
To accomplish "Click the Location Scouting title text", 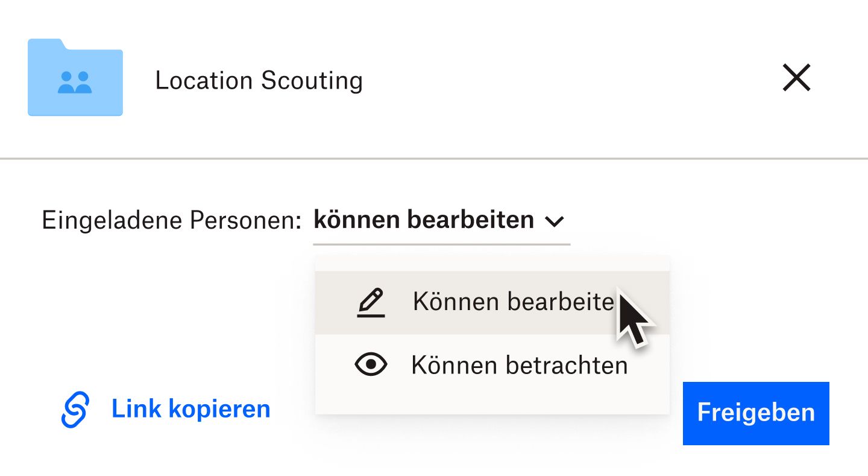I will pyautogui.click(x=259, y=80).
